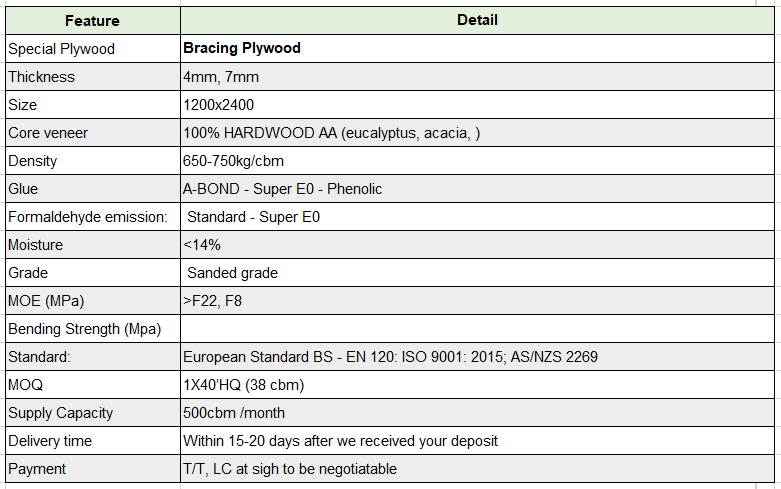
Task: Select the Special Plywood label cell
Action: pos(93,48)
